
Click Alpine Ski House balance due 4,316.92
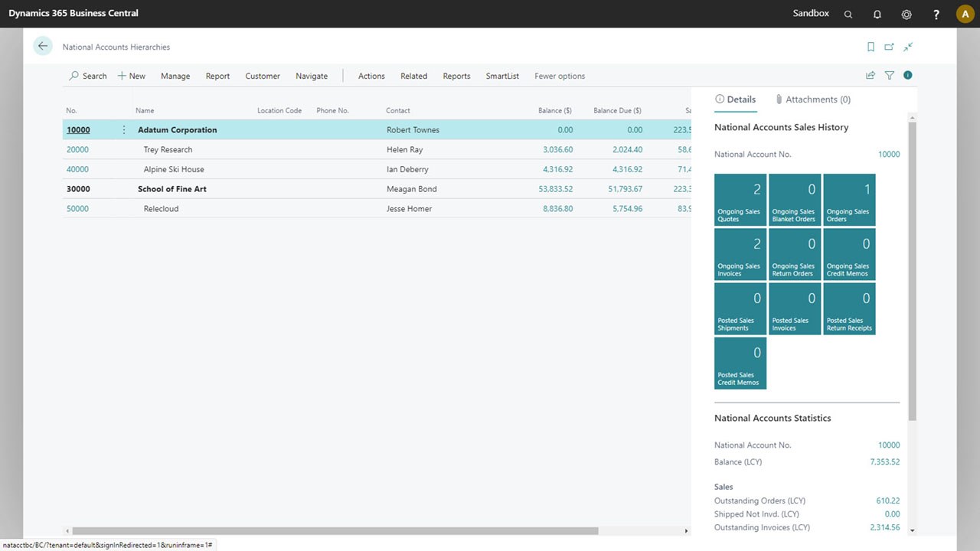click(x=627, y=170)
